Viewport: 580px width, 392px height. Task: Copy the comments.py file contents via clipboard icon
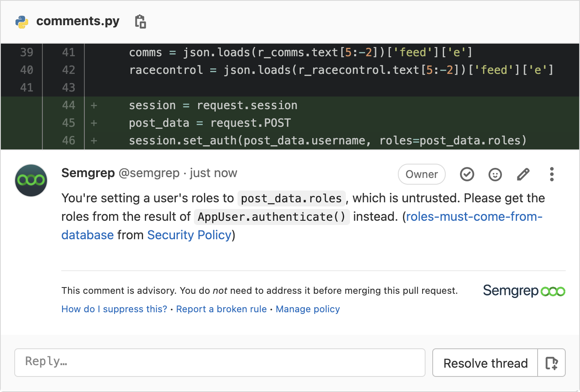point(141,21)
